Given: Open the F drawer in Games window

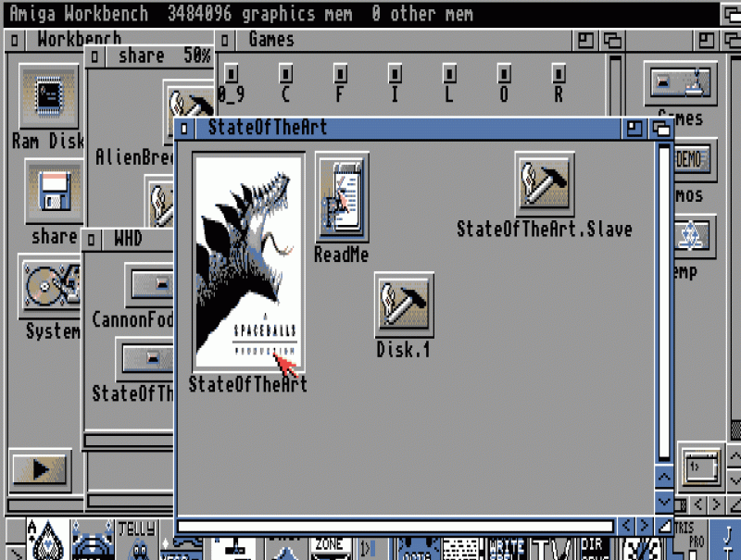Looking at the screenshot, I should tap(340, 73).
